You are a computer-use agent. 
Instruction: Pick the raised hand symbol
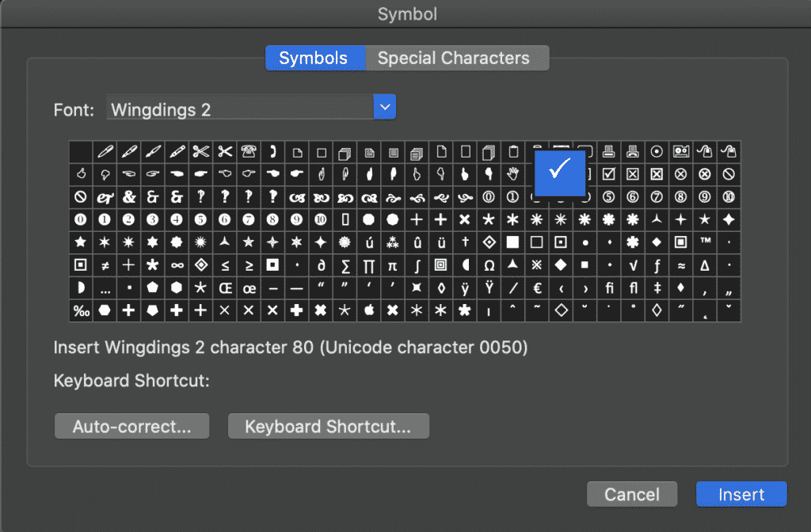pyautogui.click(x=512, y=174)
